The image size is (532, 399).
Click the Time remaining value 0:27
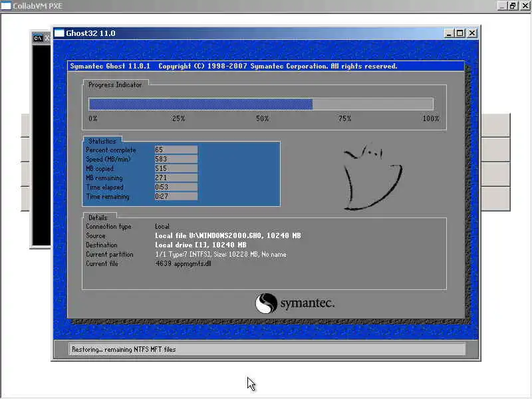click(176, 196)
